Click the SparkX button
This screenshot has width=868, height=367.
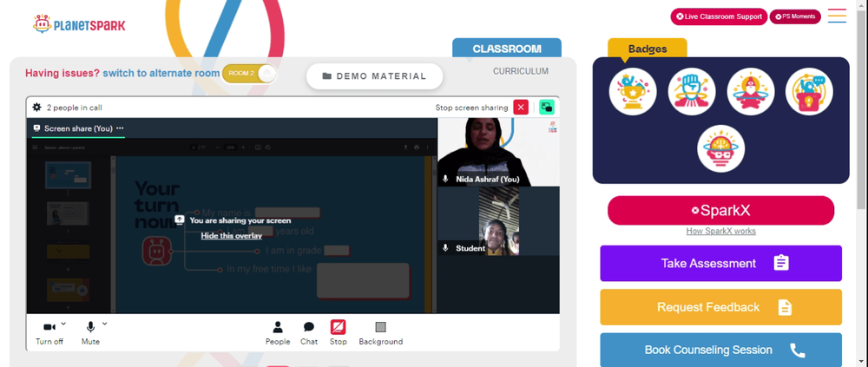tap(720, 210)
